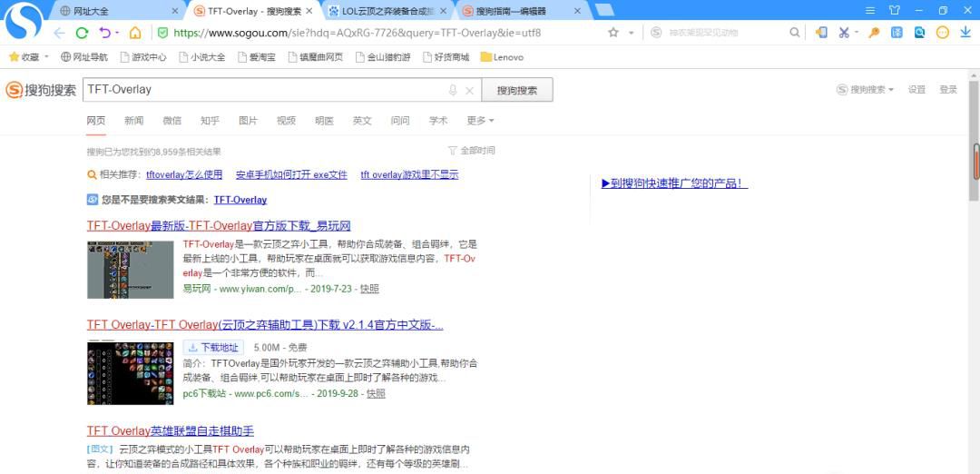This screenshot has height=474, width=980.
Task: Open the 收藏 favorites star button
Action: click(24, 57)
